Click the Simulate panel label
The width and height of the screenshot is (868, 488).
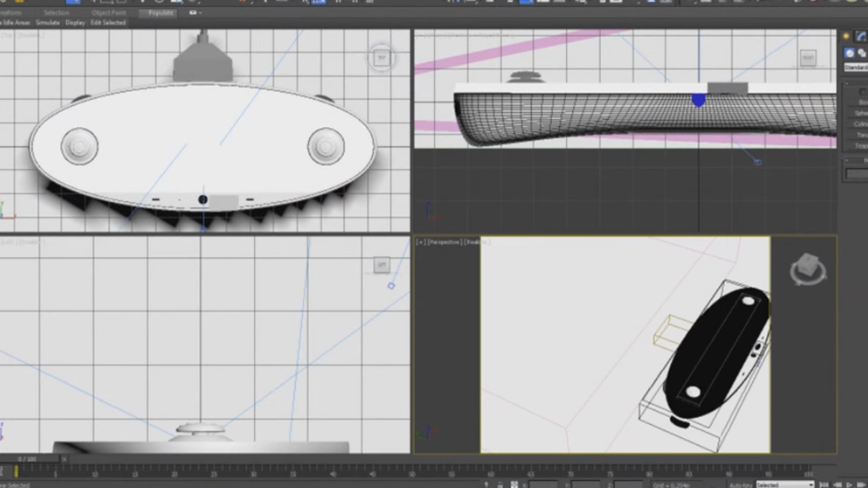48,23
